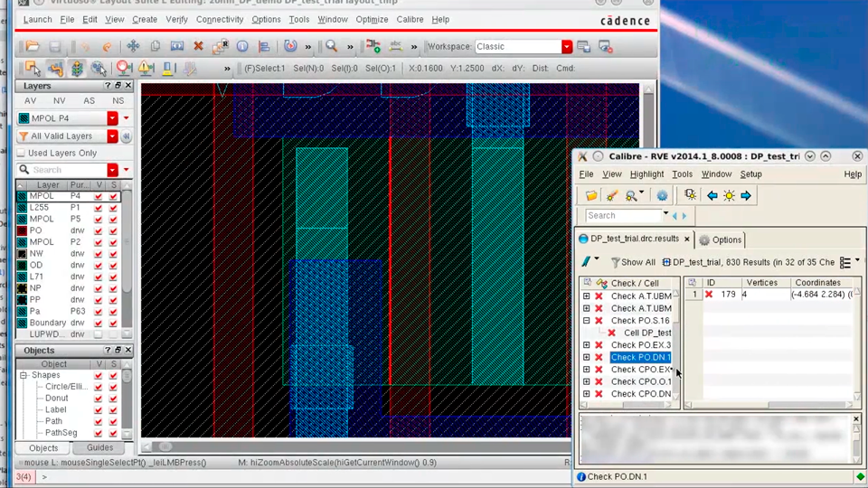Screen dimensions: 868x488
Task: Click the Virtuoso save disk icon
Action: coord(54,46)
